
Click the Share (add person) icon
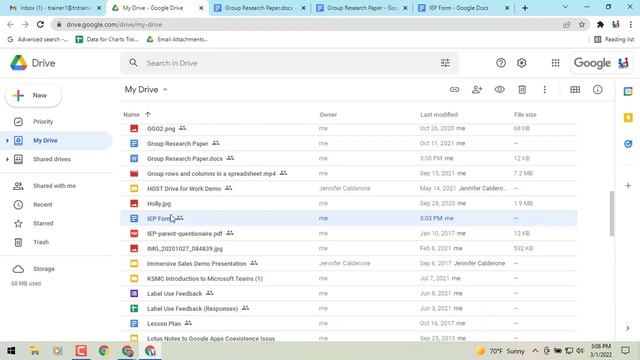coord(477,89)
